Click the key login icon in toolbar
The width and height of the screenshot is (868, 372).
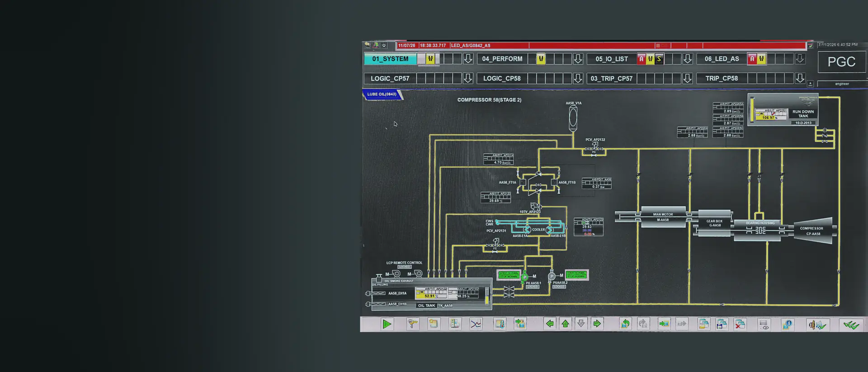click(x=413, y=324)
